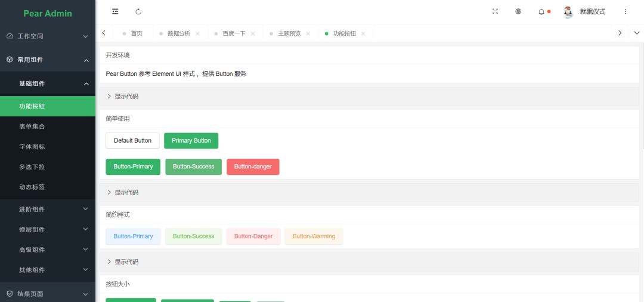Click the 工作空间 dashboard gauge icon
This screenshot has height=302, width=644.
pyautogui.click(x=10, y=36)
